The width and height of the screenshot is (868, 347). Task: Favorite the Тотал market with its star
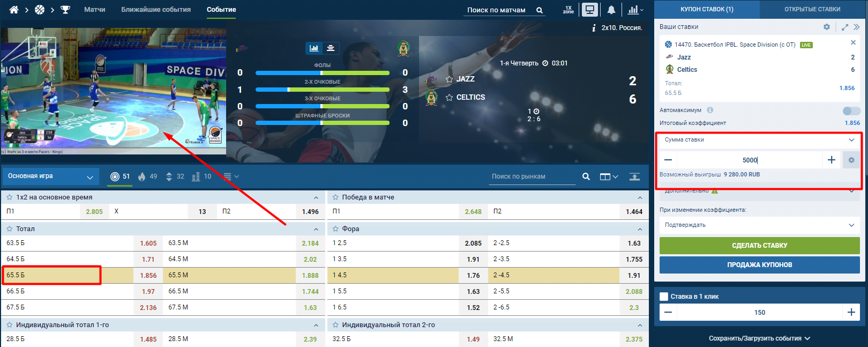pos(9,229)
